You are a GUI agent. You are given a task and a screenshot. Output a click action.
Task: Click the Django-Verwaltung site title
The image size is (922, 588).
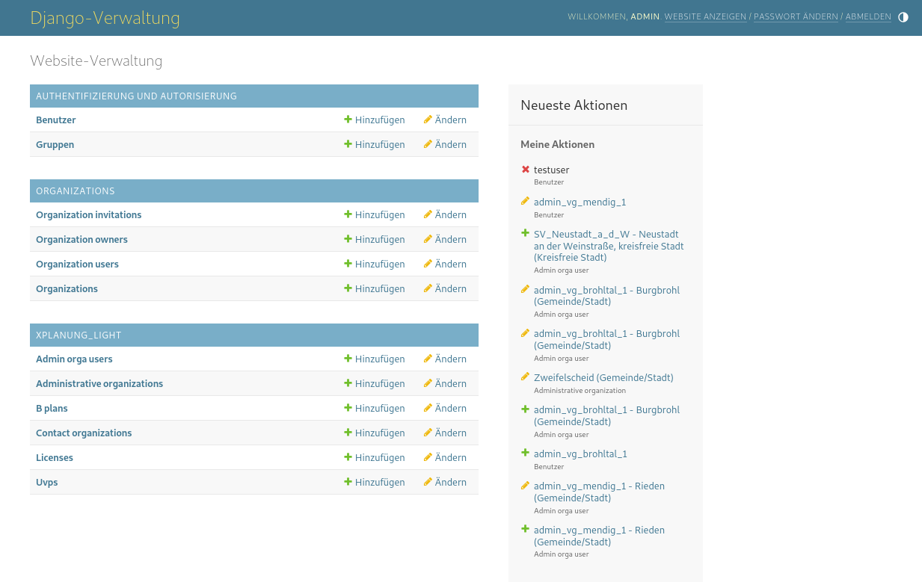105,17
